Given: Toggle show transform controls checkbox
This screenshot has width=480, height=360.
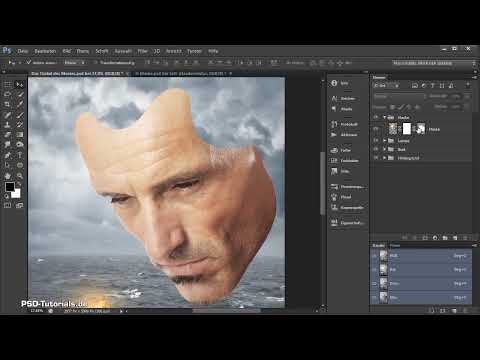Looking at the screenshot, I should click(x=96, y=62).
